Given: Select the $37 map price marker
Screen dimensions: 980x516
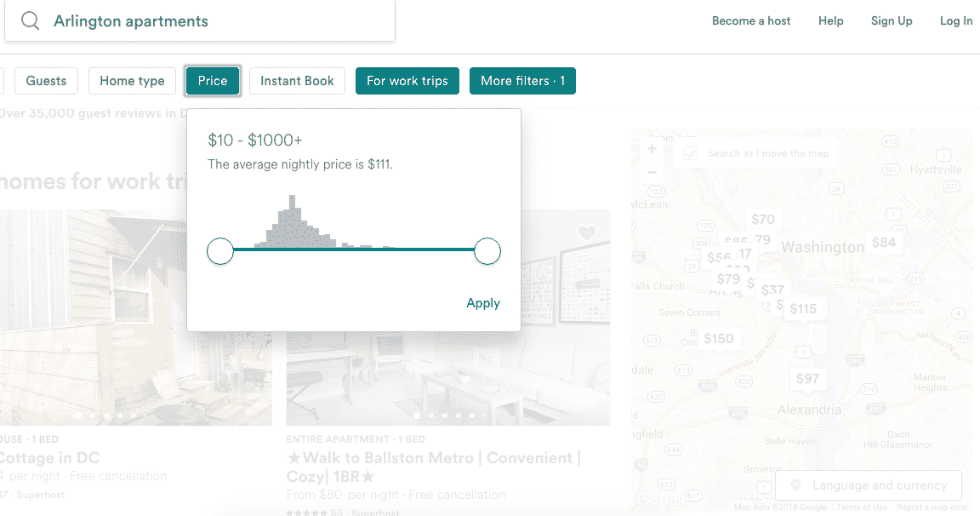Looking at the screenshot, I should [772, 290].
